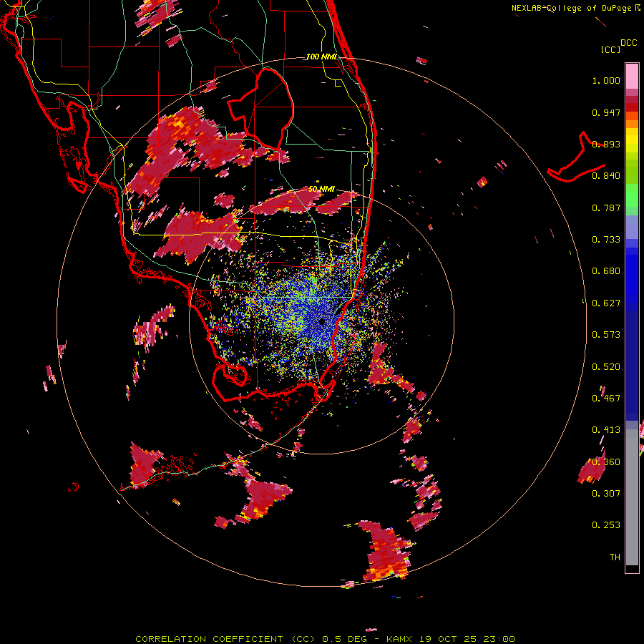Select the 0.947 scale value

[606, 112]
